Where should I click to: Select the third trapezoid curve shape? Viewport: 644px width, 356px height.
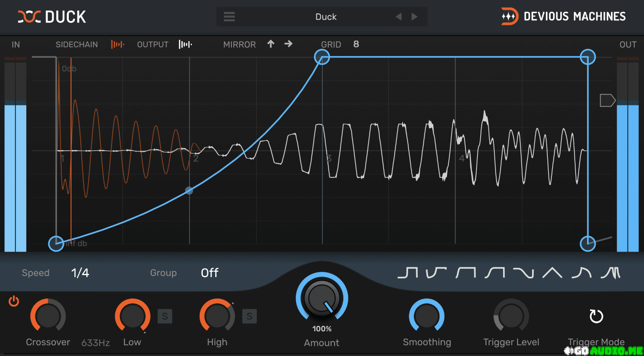[x=466, y=273]
